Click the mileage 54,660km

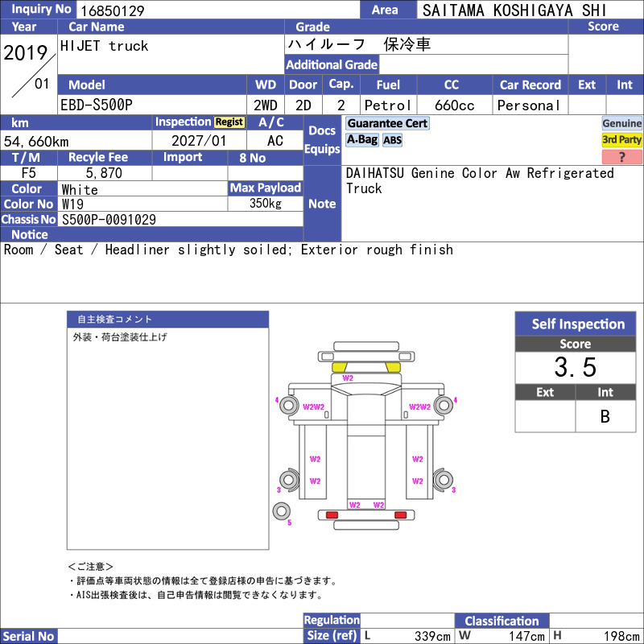[36, 142]
